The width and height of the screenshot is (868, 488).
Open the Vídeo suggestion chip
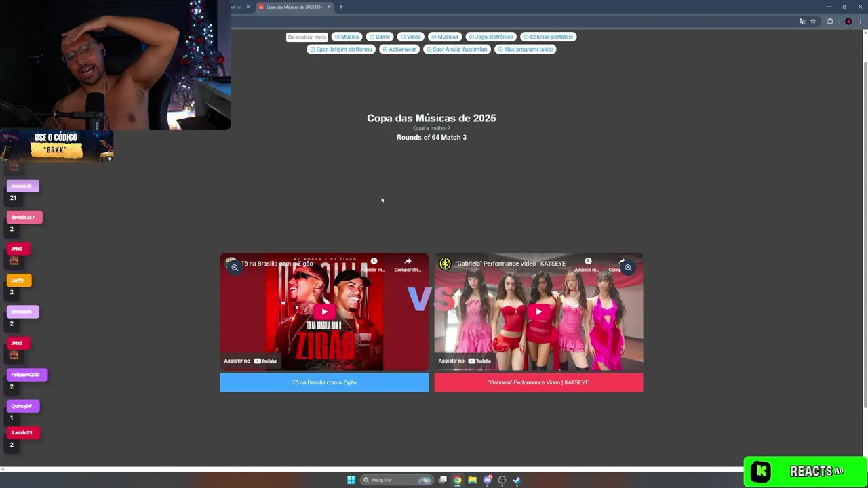(x=410, y=37)
